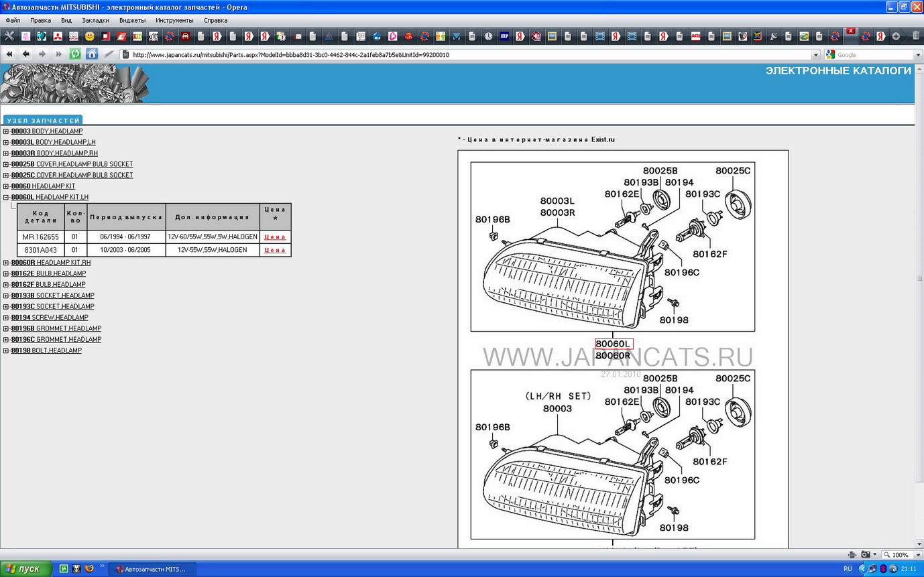Expand the 80162E BULB,HEADLAMP node

6,273
